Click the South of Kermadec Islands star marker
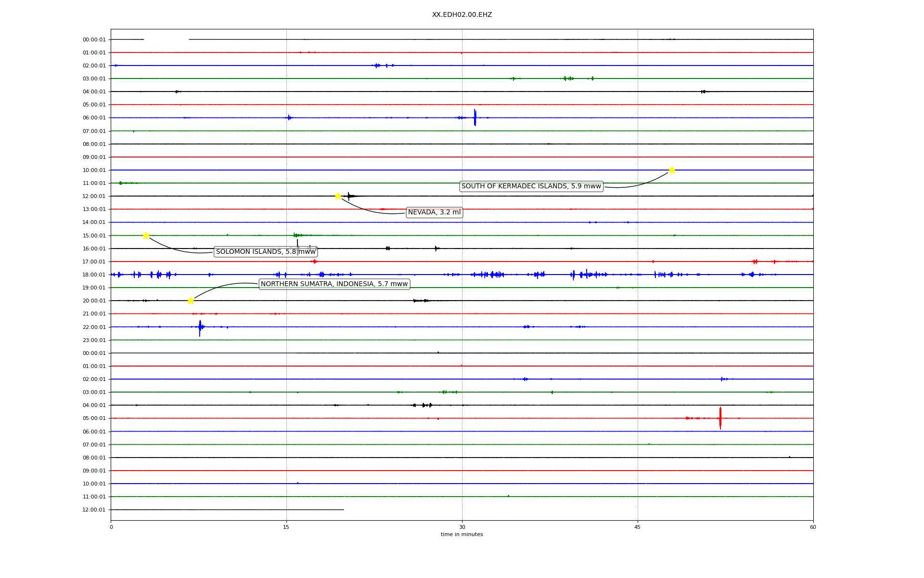Viewport: 924px width, 578px height. (x=672, y=170)
